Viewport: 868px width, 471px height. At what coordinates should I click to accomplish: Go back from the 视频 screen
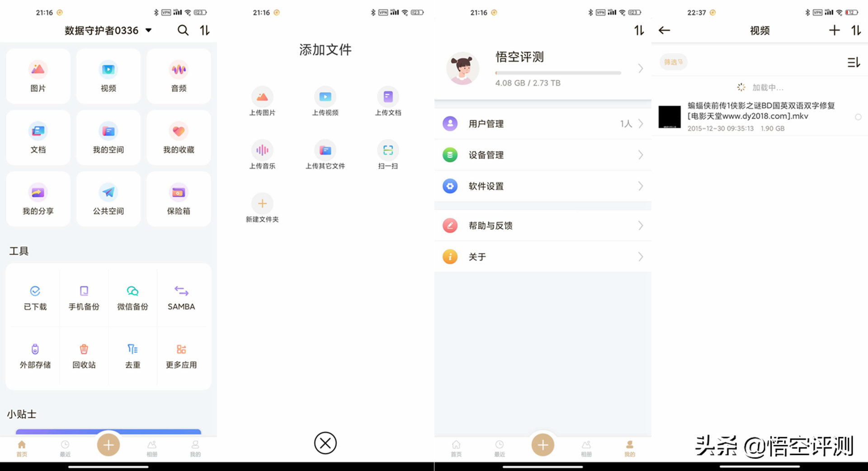click(664, 30)
